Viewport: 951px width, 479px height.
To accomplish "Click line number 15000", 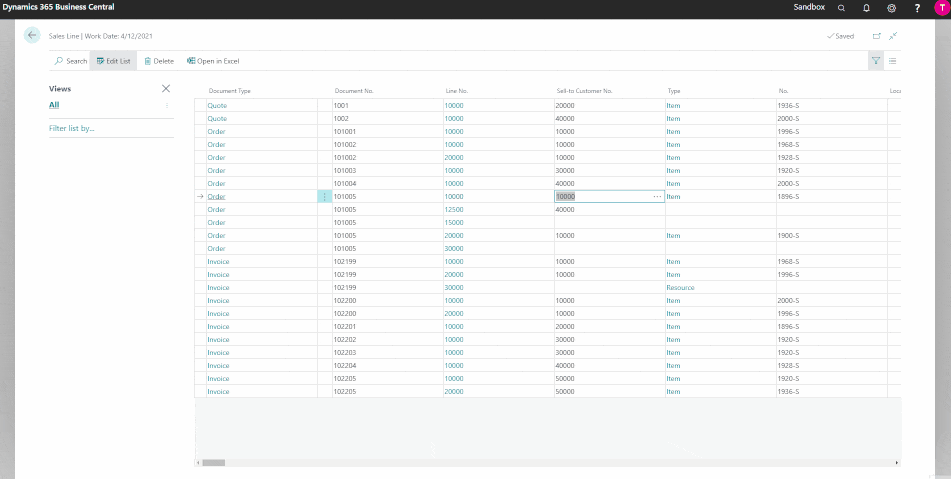I will coord(454,223).
